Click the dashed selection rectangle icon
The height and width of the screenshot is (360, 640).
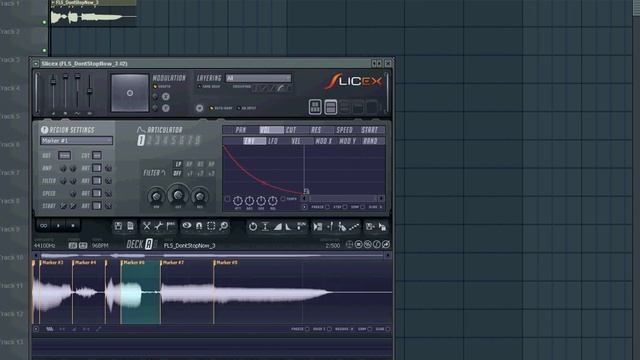click(x=211, y=226)
